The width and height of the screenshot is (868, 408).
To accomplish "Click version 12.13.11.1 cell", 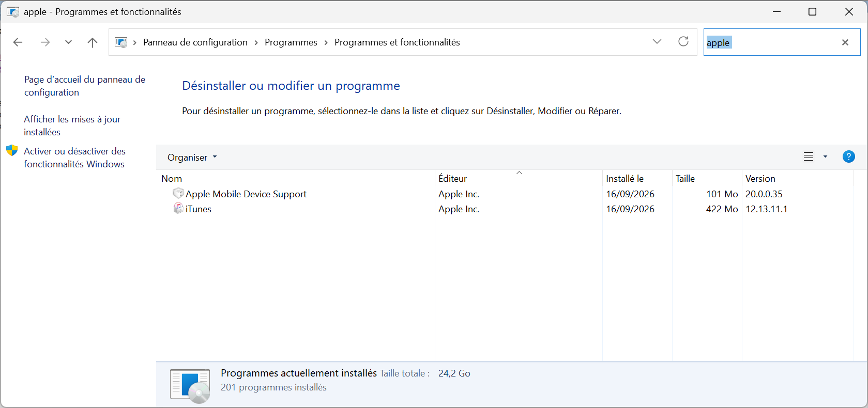I will 767,209.
